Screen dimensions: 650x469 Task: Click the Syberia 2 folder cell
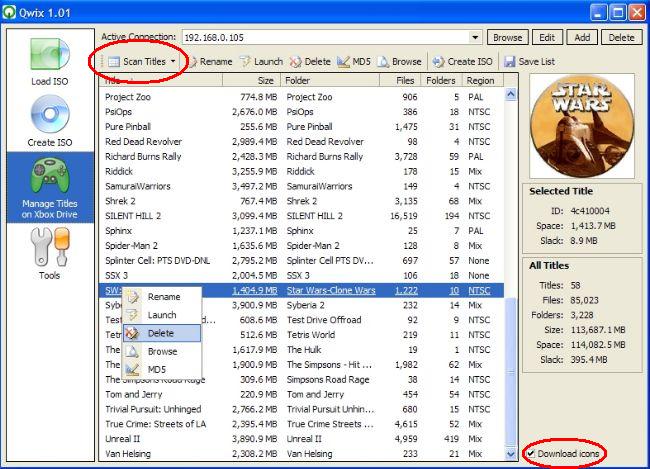pyautogui.click(x=306, y=306)
